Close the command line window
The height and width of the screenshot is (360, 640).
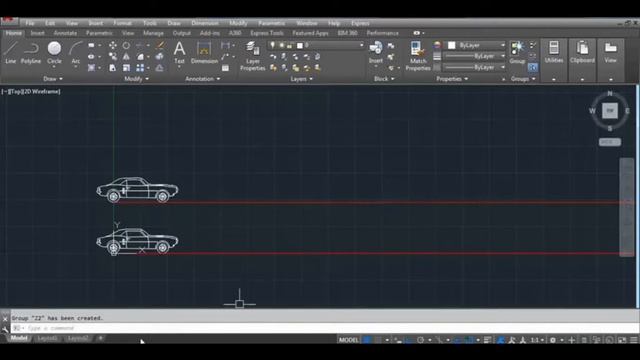[x=5, y=319]
